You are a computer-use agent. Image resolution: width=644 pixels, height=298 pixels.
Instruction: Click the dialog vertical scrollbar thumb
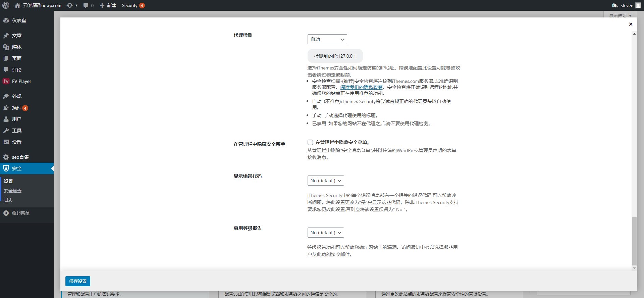tap(634, 241)
